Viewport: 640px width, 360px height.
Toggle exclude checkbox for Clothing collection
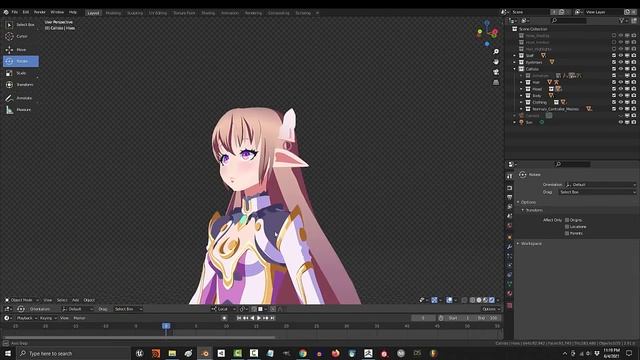point(614,102)
